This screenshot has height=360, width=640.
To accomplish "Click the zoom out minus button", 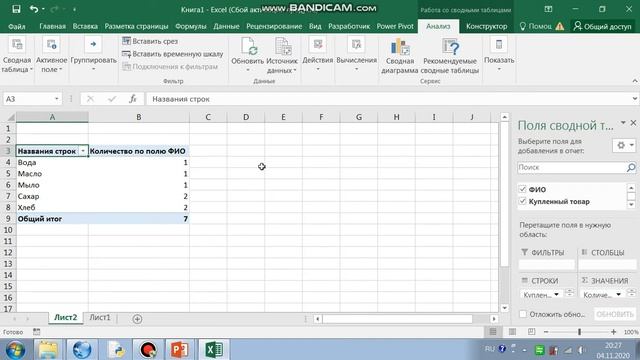I will point(546,332).
